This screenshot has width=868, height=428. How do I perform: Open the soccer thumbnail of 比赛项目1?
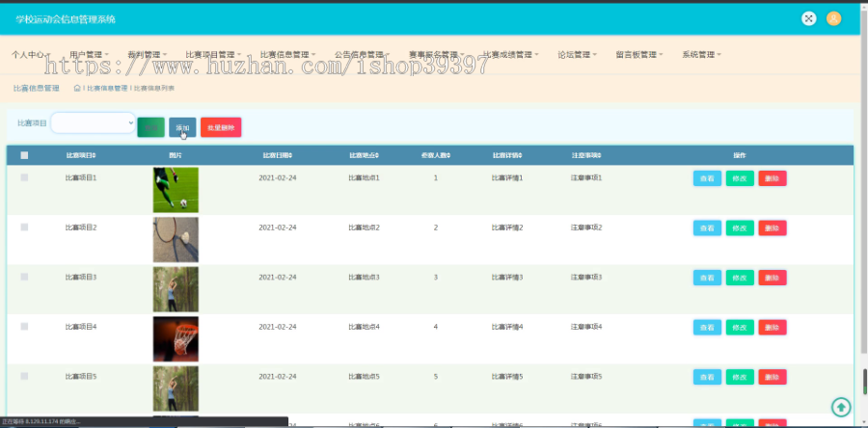point(176,190)
